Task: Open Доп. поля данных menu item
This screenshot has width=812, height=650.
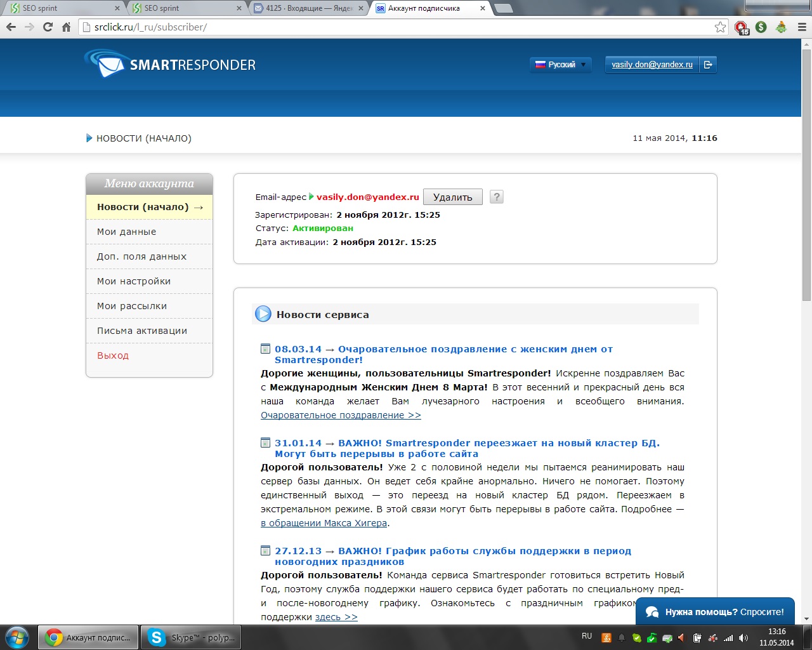Action: (x=149, y=256)
